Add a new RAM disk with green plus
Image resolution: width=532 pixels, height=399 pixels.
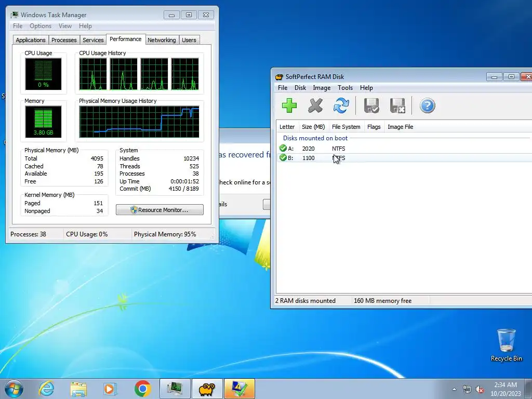click(x=289, y=105)
